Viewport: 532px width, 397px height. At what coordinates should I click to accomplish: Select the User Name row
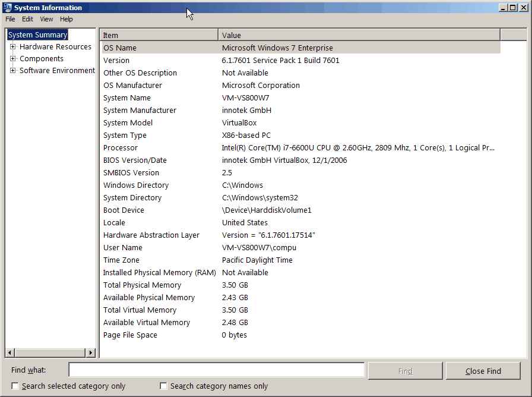(301, 248)
